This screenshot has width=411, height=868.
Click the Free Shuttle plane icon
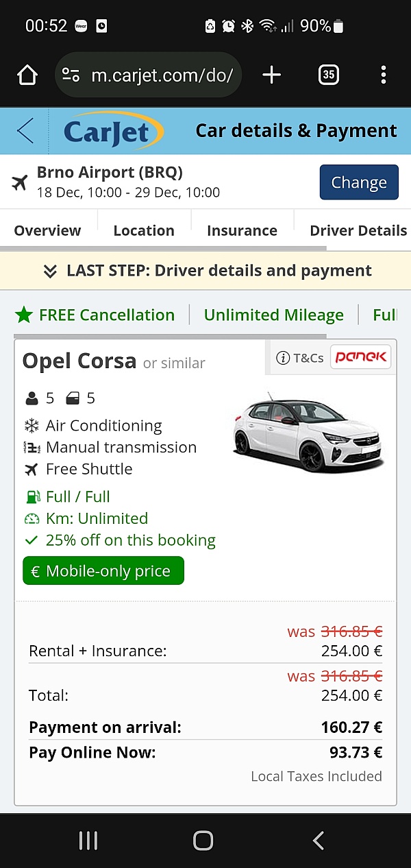tap(30, 469)
